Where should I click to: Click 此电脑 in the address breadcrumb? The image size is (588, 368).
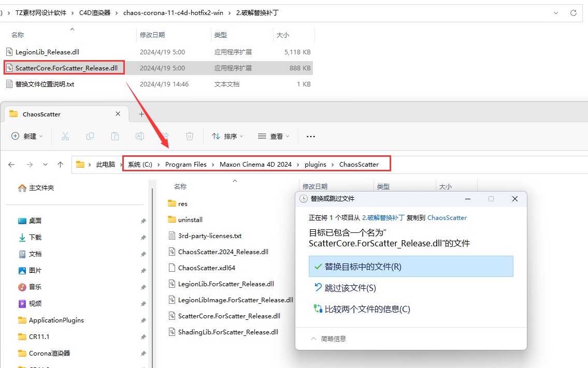[x=106, y=165]
